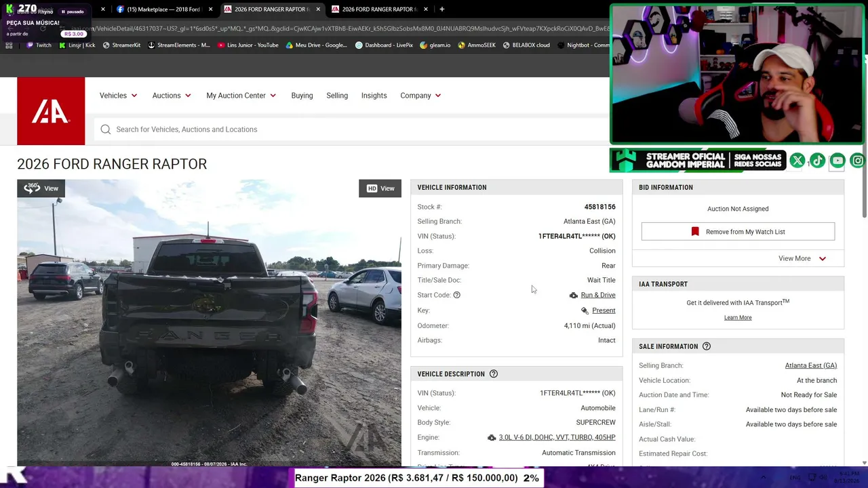Click the Vehicle Description help icon
Image resolution: width=868 pixels, height=488 pixels.
point(494,374)
